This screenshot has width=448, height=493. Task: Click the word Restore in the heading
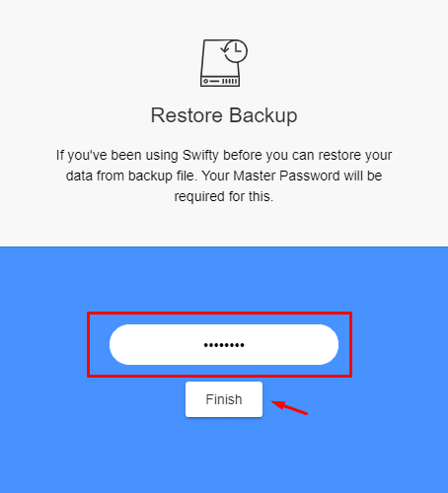[x=187, y=115]
